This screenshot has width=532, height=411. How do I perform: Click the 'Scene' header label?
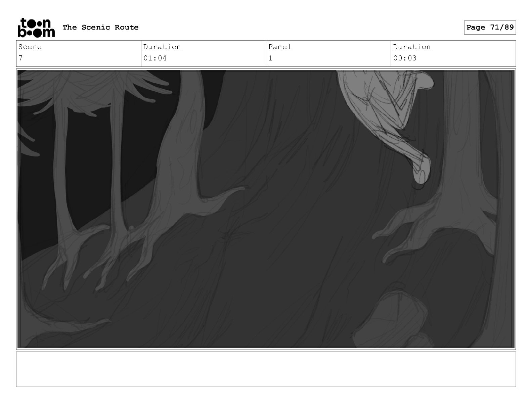(x=30, y=47)
